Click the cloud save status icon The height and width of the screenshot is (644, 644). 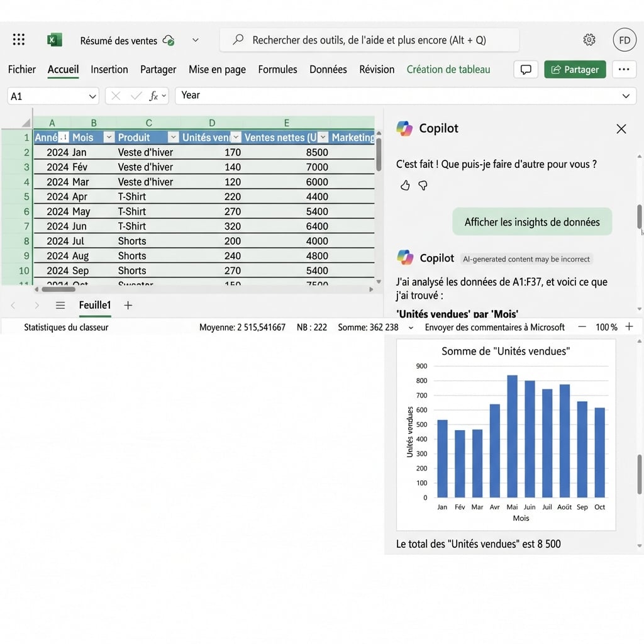pos(168,39)
